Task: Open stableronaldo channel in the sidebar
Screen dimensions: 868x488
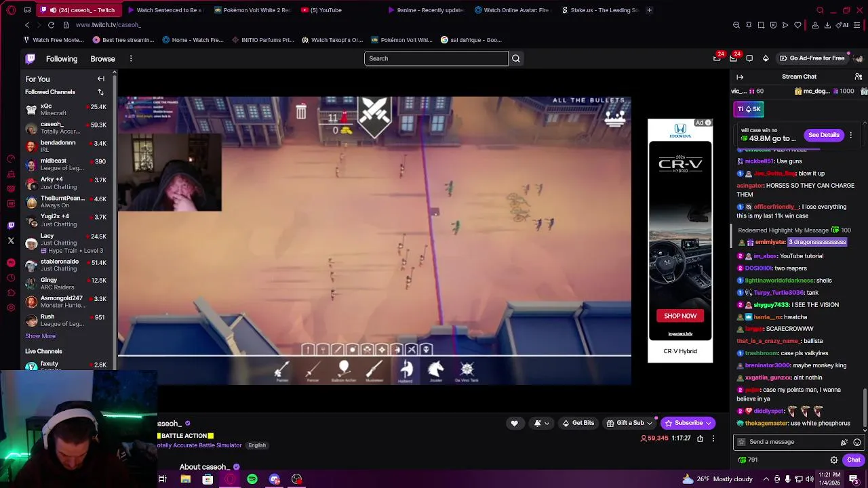Action: point(66,265)
